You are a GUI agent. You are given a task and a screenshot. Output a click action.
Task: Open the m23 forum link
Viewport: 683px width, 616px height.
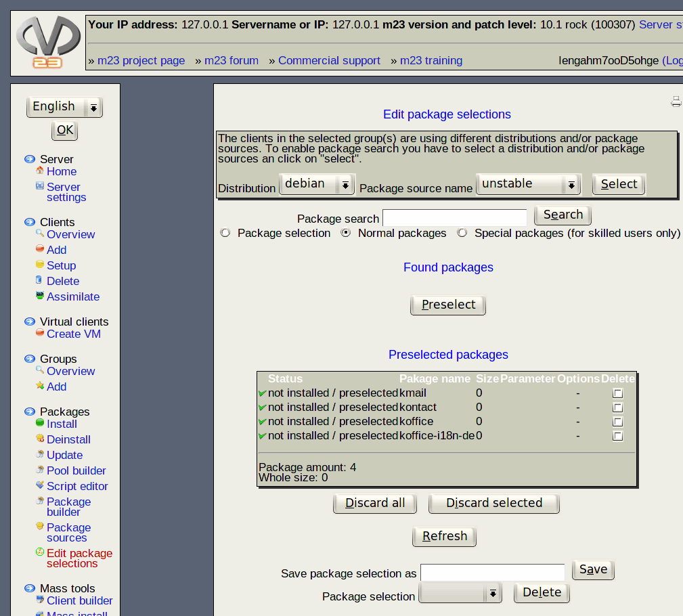pyautogui.click(x=231, y=60)
